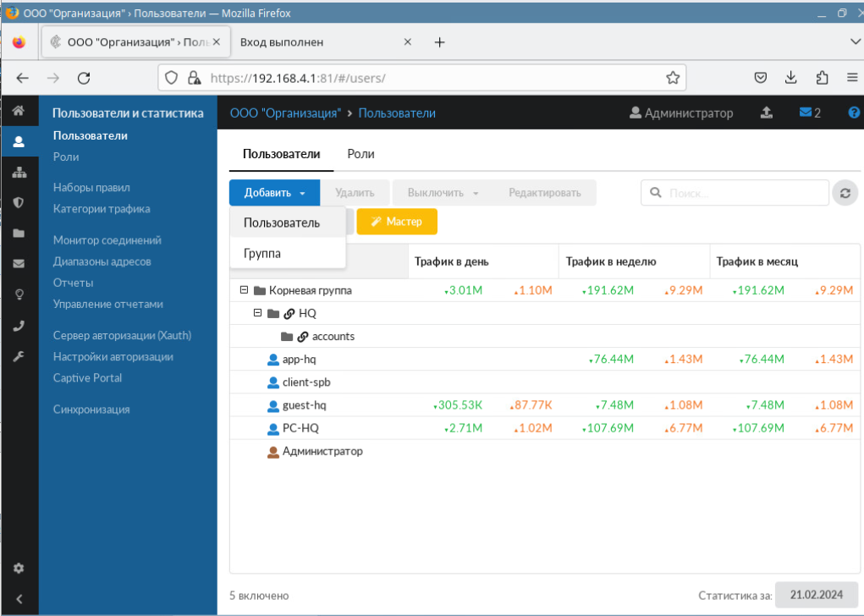
Task: Open the shield security sidebar icon
Action: point(19,203)
